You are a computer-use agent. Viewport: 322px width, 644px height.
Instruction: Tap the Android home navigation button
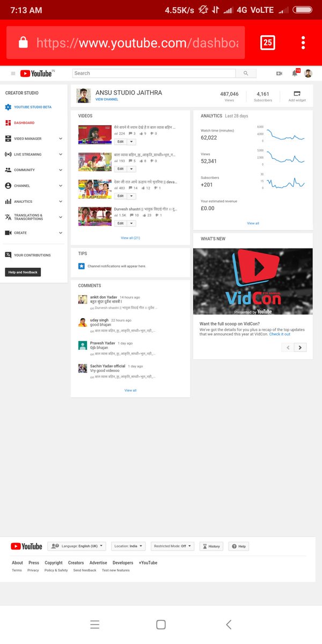point(160,624)
